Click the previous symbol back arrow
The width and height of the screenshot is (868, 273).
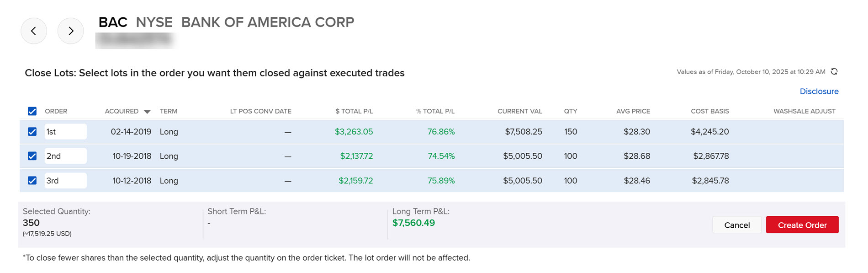coord(34,31)
